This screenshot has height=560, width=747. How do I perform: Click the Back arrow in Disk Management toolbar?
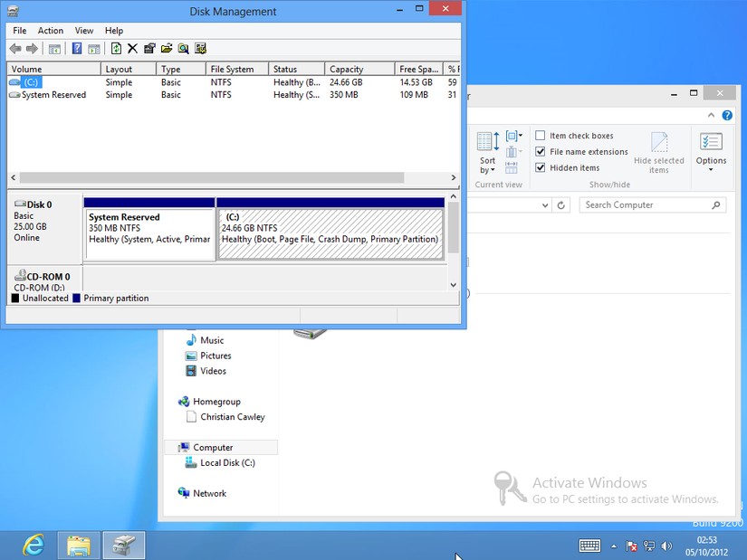(x=15, y=49)
